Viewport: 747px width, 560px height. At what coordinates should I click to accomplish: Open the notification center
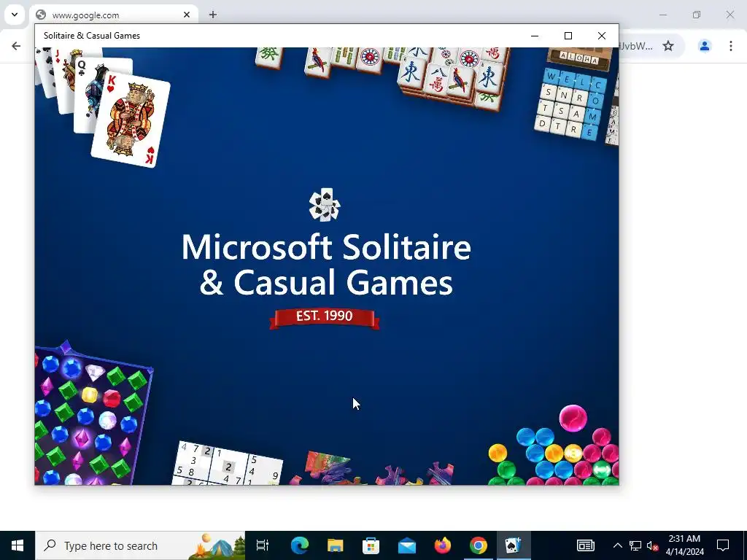click(723, 545)
